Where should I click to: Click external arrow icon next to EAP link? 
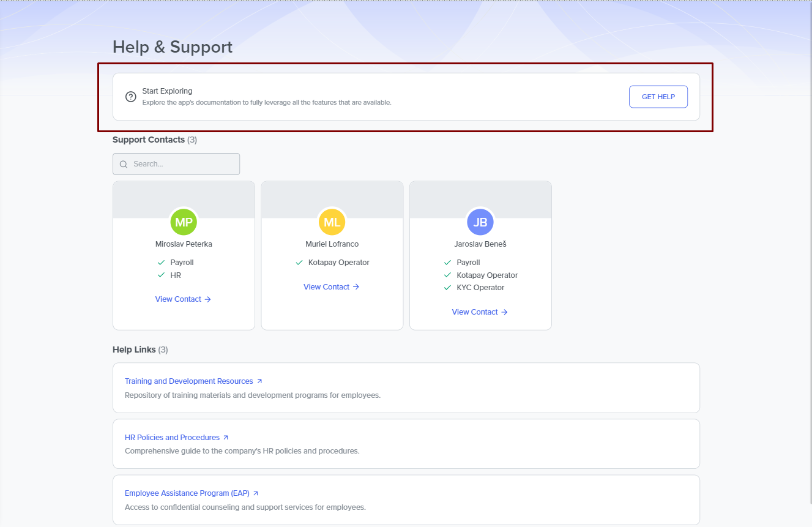(256, 493)
